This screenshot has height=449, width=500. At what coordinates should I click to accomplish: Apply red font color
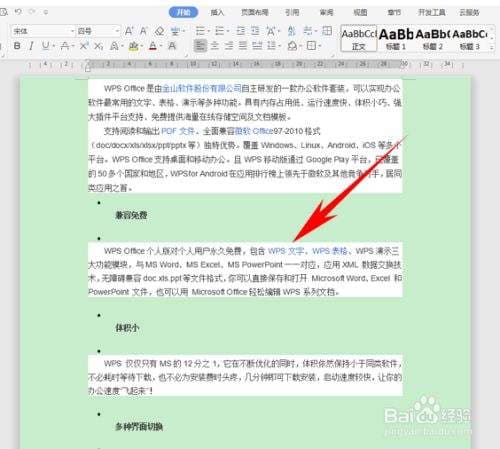coord(153,46)
